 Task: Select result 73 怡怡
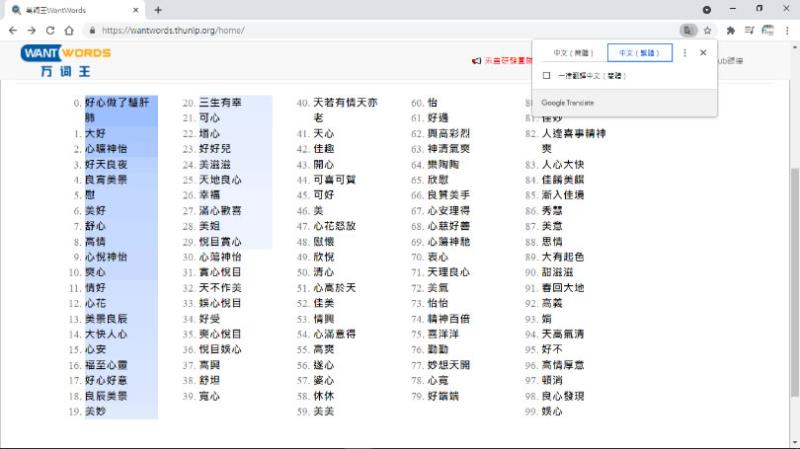click(x=438, y=303)
